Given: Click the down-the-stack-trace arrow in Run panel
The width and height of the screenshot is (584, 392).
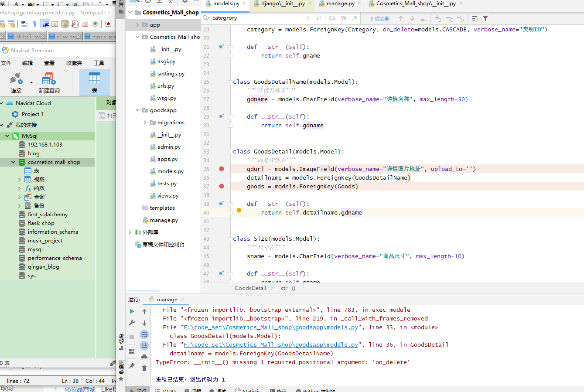Looking at the screenshot, I should point(144,323).
